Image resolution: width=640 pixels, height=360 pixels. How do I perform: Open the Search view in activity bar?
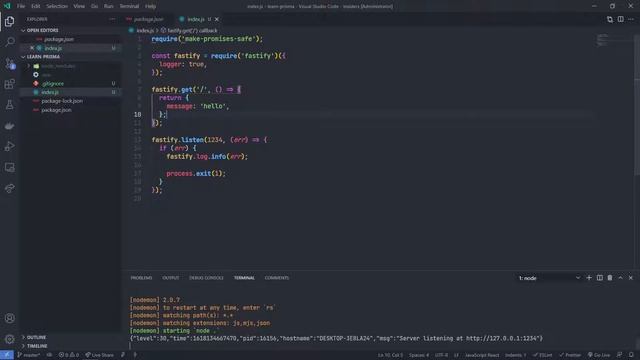10,42
